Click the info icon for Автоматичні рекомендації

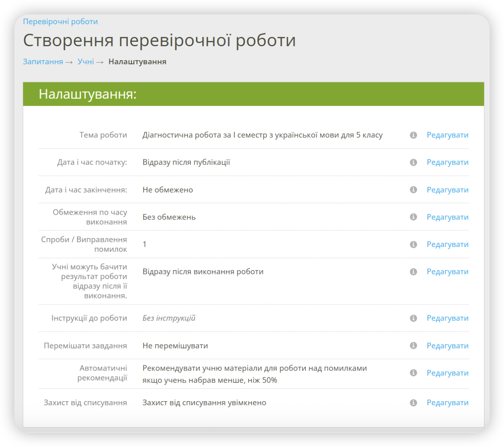pyautogui.click(x=413, y=373)
